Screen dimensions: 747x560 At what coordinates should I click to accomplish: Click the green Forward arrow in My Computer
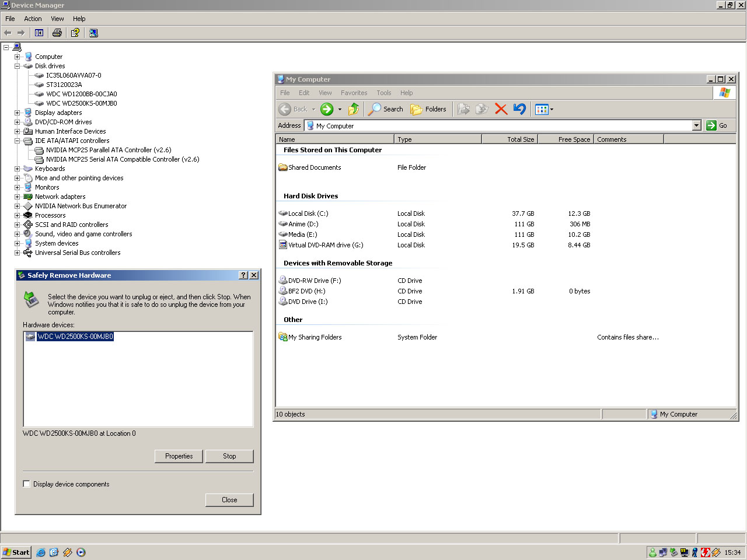pyautogui.click(x=327, y=109)
